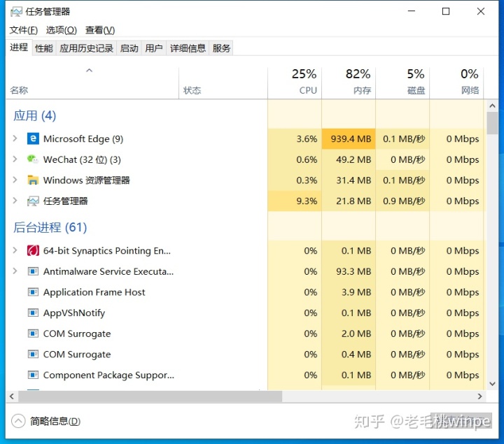
Task: Click the 任务管理器 row icon in the process list
Action: (33, 201)
